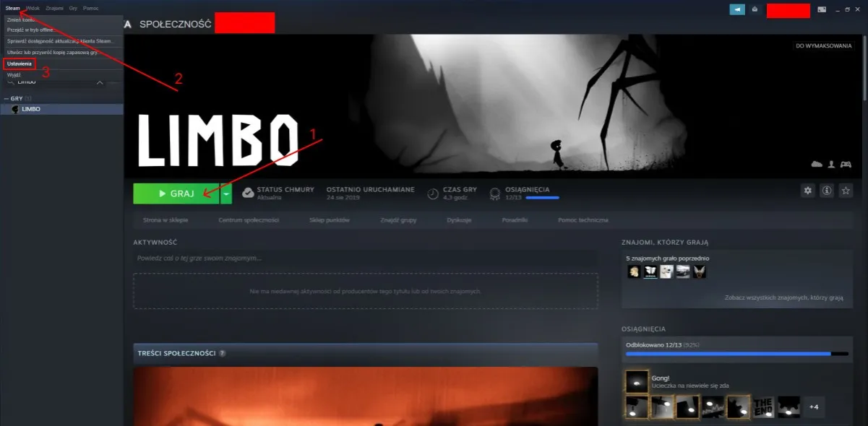868x426 pixels.
Task: Click Ostatnio uruchamiane 24 sie 2019 text
Action: click(x=370, y=193)
